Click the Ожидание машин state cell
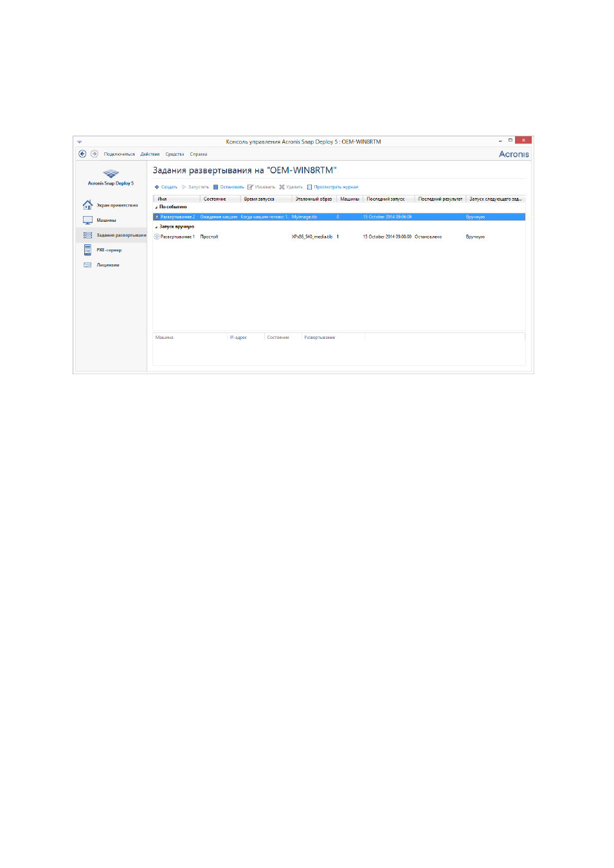Screen dimensions: 614x868 [x=219, y=217]
